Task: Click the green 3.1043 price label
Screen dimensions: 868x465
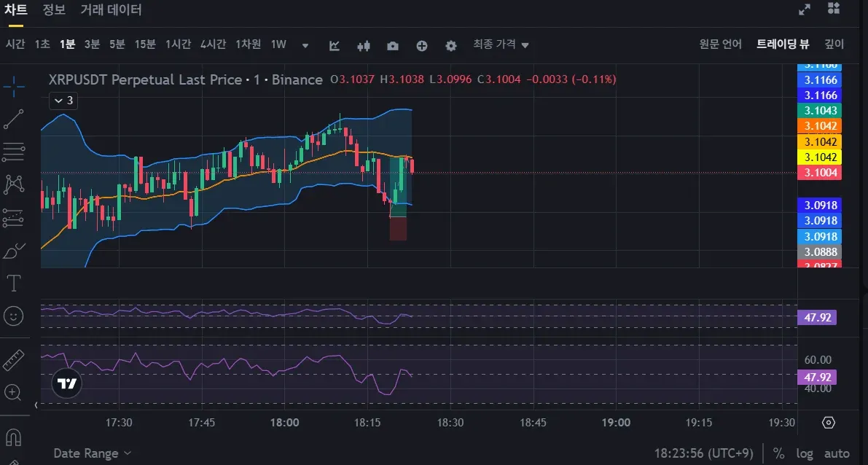Action: point(819,111)
